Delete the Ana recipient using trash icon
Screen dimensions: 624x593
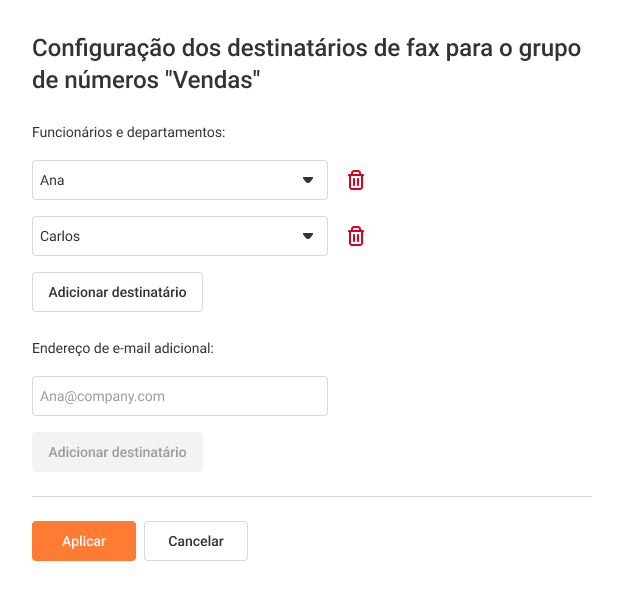click(356, 180)
